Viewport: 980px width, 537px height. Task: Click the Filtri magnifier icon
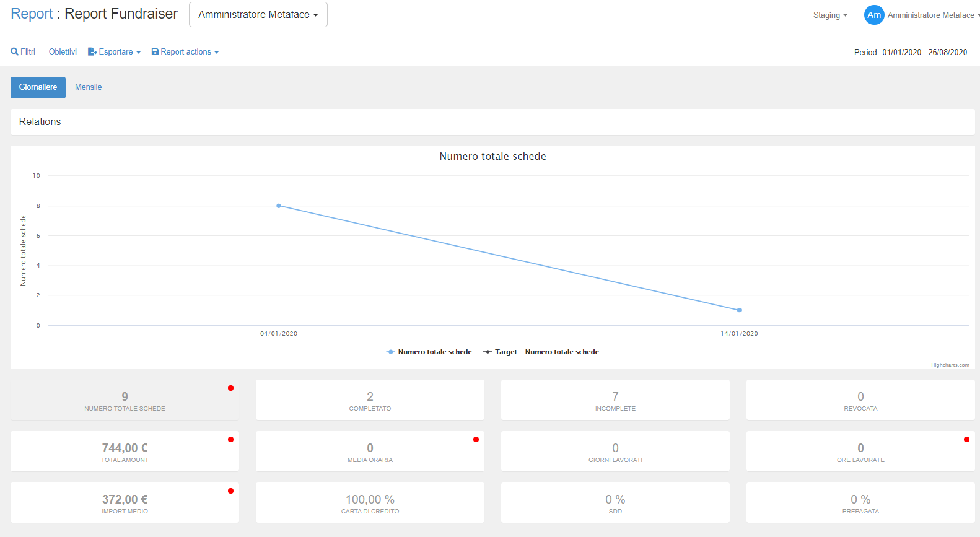click(x=14, y=52)
